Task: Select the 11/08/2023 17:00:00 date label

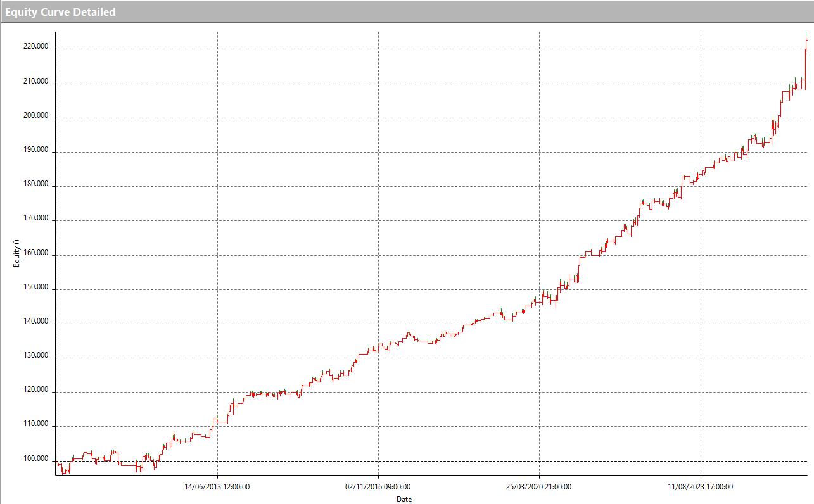Action: tap(701, 487)
